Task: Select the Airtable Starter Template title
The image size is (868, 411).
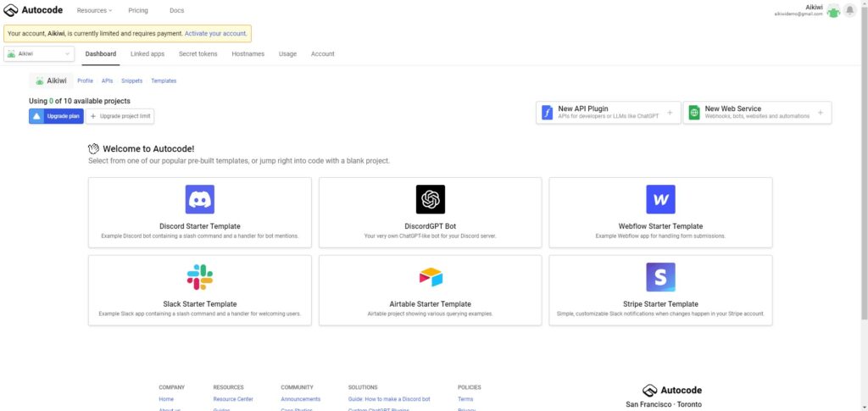Action: pos(430,303)
